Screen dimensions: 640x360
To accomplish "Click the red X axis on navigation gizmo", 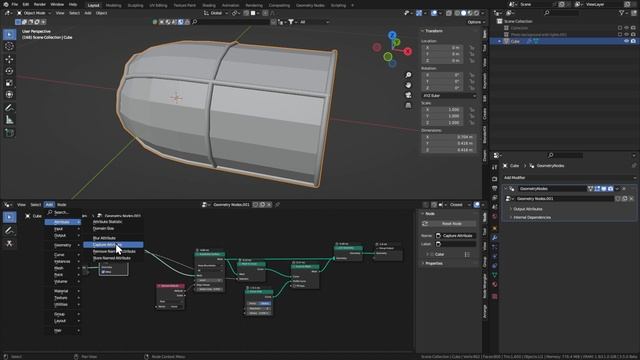I will (x=407, y=51).
